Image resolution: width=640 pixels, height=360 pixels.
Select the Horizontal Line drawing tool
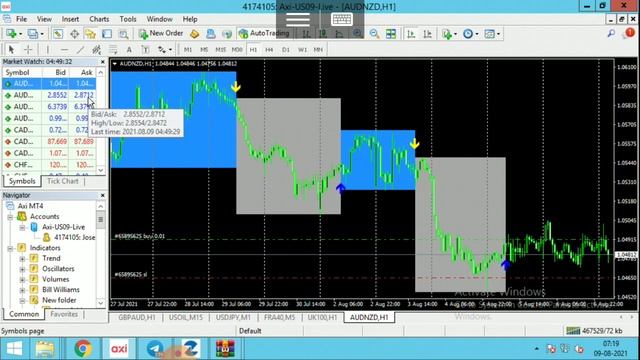click(64, 49)
